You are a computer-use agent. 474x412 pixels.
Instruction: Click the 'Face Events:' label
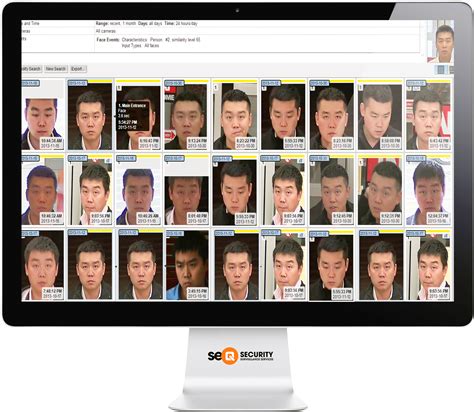[108, 40]
